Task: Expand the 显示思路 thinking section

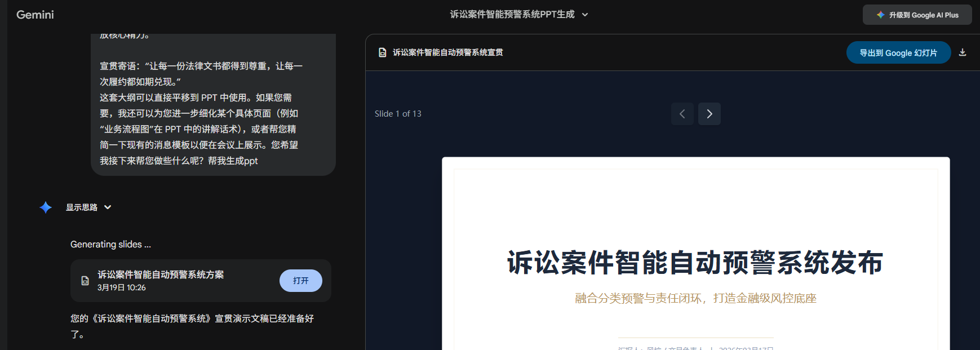Action: [x=88, y=207]
